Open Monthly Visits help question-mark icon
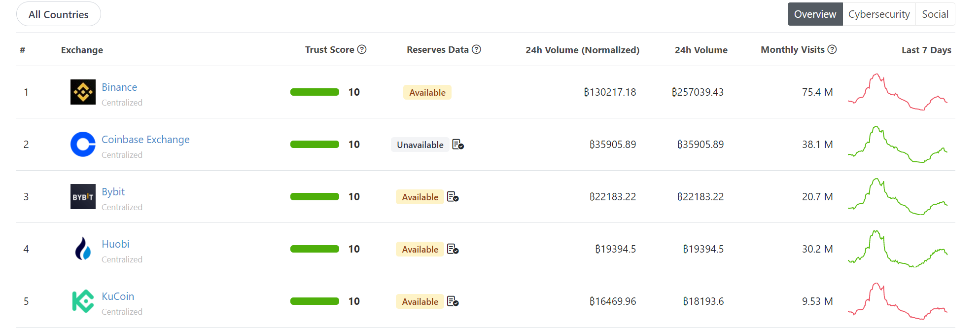The image size is (980, 331). tap(832, 49)
